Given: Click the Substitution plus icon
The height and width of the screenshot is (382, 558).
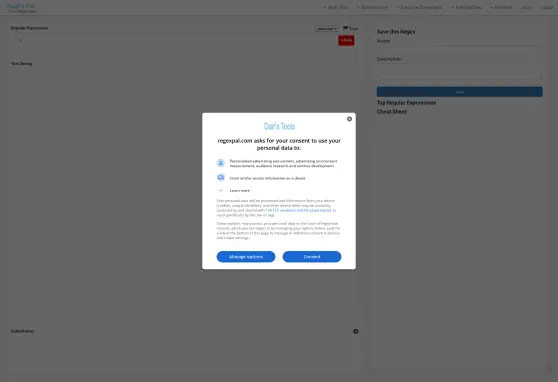Looking at the screenshot, I should [356, 331].
